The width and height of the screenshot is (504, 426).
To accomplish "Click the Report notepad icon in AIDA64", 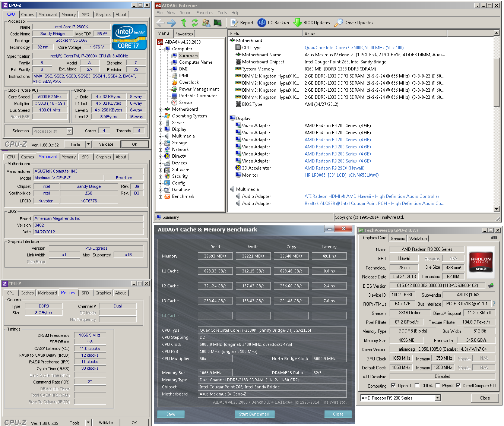I will click(x=234, y=23).
